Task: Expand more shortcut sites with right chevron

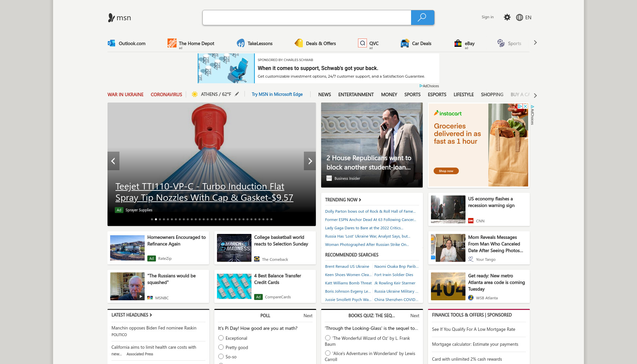Action: pos(535,43)
